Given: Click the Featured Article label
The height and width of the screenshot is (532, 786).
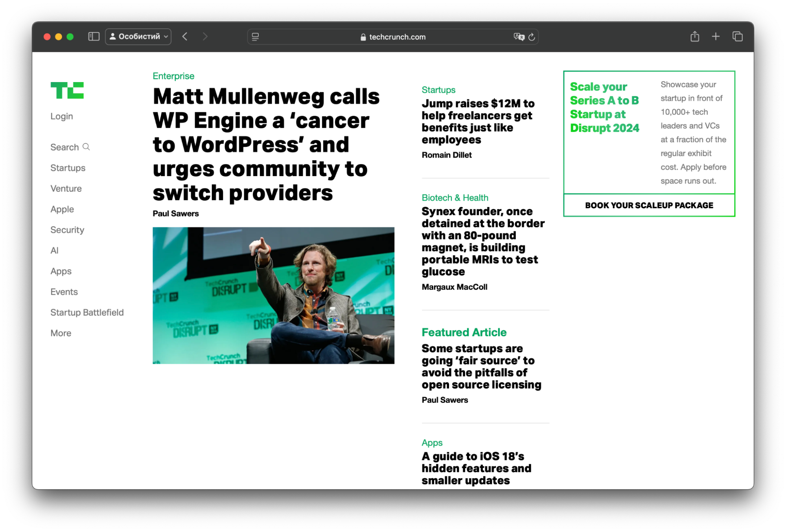Looking at the screenshot, I should [464, 332].
